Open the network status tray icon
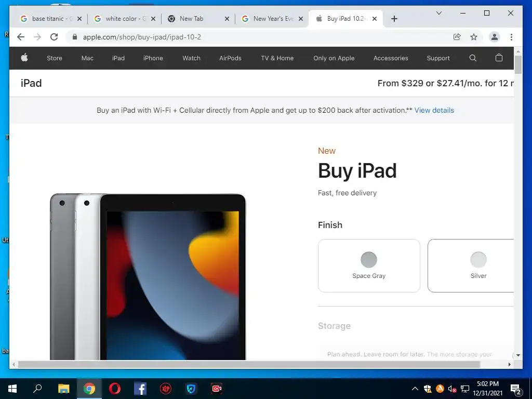Screen dimensions: 532x399 [x=465, y=389]
